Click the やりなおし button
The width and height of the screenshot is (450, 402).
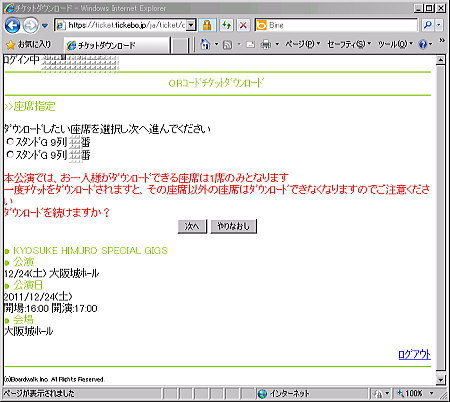(234, 226)
